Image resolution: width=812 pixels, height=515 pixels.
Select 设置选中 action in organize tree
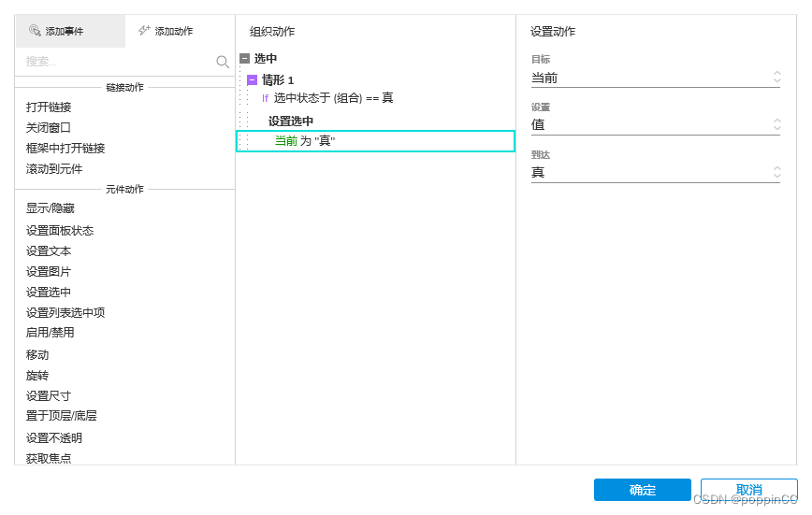point(291,122)
